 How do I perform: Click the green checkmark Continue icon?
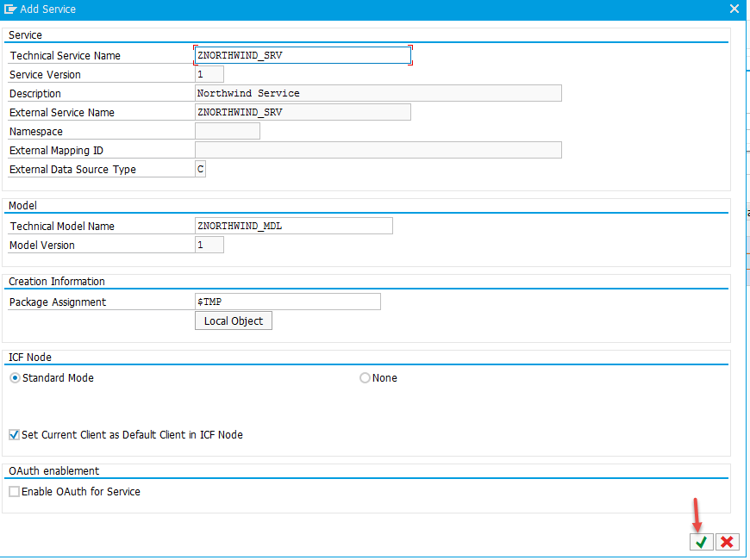pyautogui.click(x=701, y=542)
